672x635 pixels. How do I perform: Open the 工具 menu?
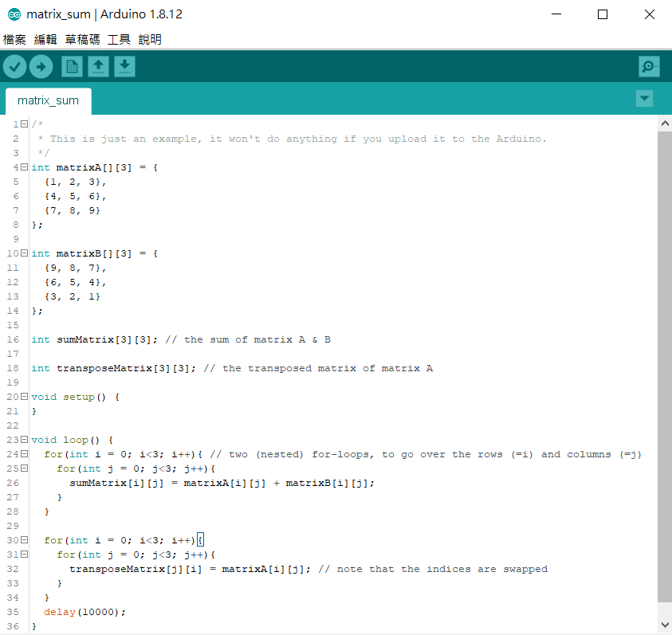click(119, 40)
